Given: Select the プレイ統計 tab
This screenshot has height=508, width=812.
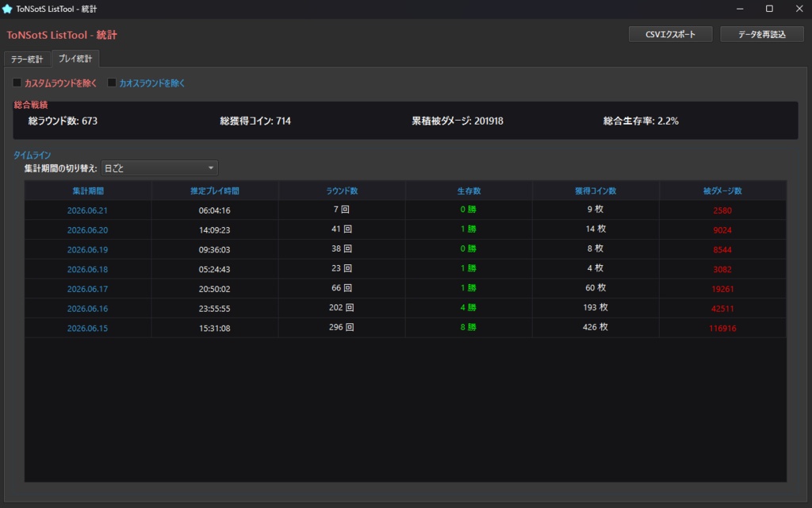Looking at the screenshot, I should (75, 59).
